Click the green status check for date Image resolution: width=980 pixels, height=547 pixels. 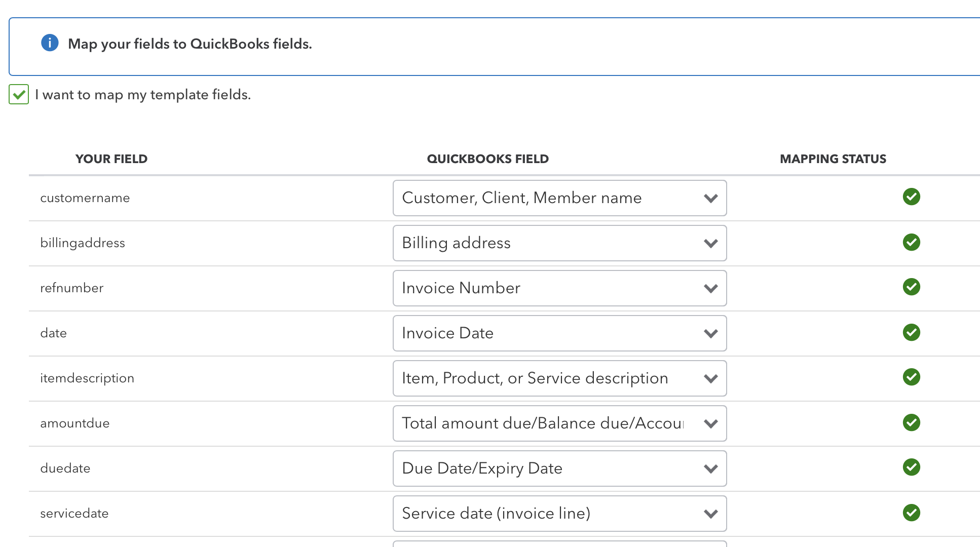point(911,332)
